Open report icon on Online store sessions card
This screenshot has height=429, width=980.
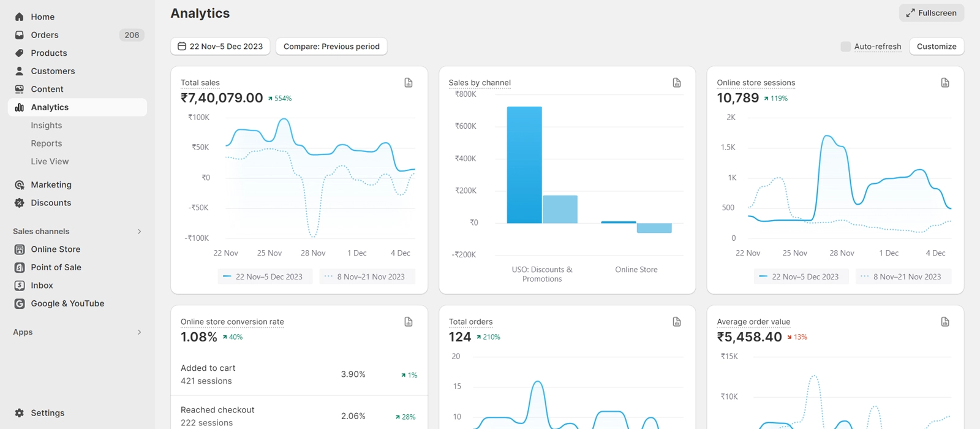pos(945,83)
